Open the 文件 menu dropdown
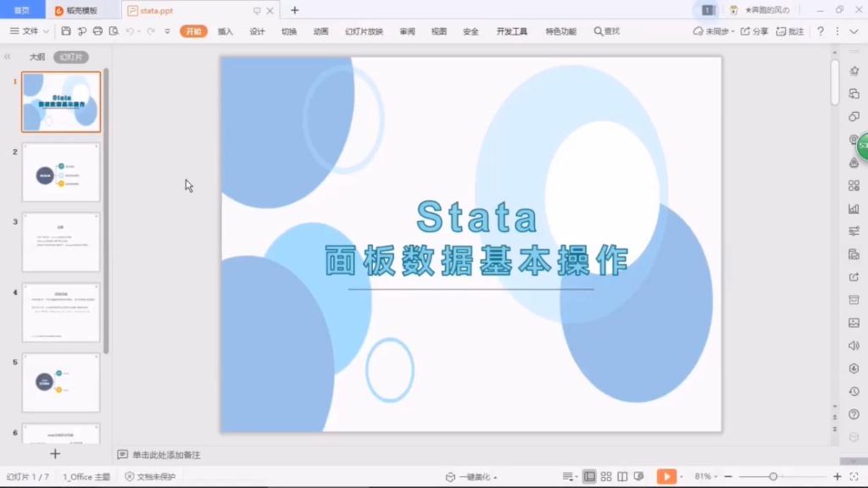The height and width of the screenshot is (488, 868). [30, 31]
